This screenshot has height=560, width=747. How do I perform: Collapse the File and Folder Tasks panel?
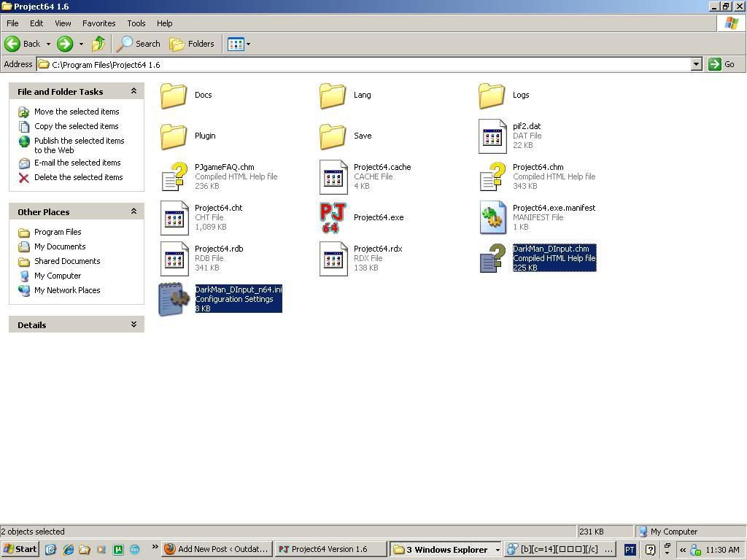pyautogui.click(x=133, y=91)
